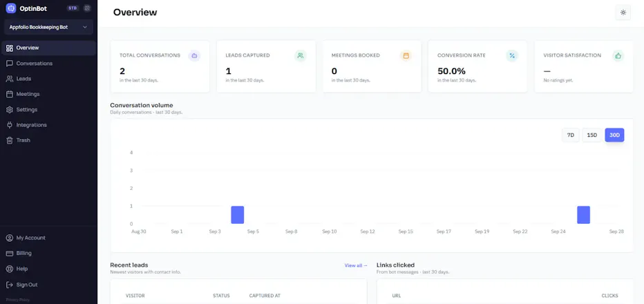644x304 pixels.
Task: Open Integrations from the sidebar
Action: click(48, 125)
